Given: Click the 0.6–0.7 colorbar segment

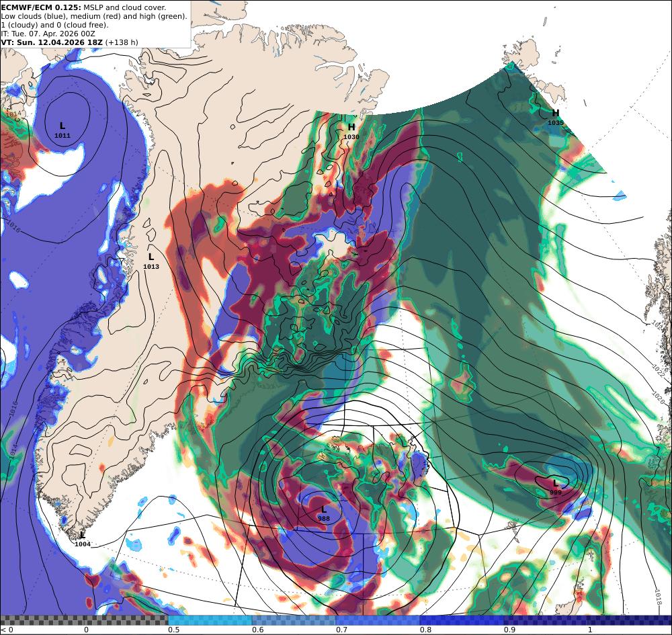Looking at the screenshot, I should click(294, 620).
